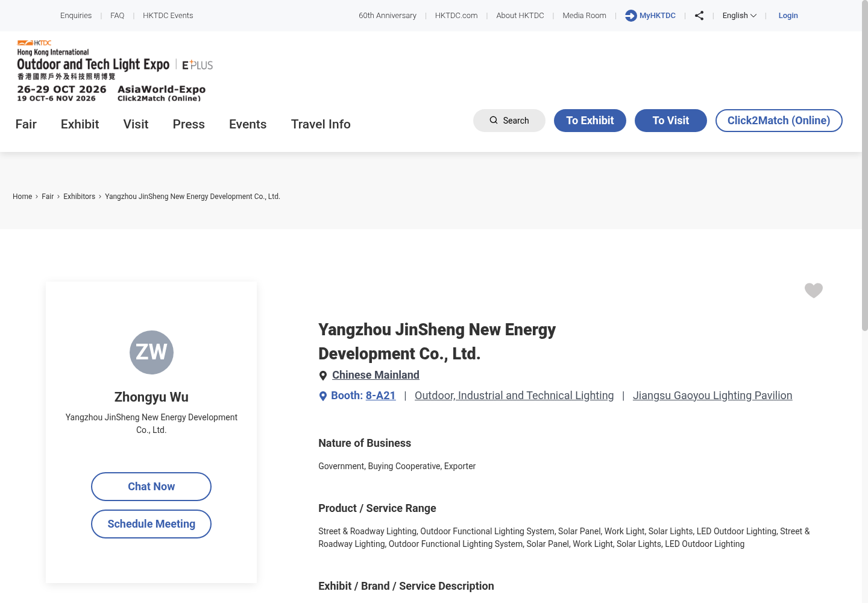Click the share icon in top bar

pos(699,16)
